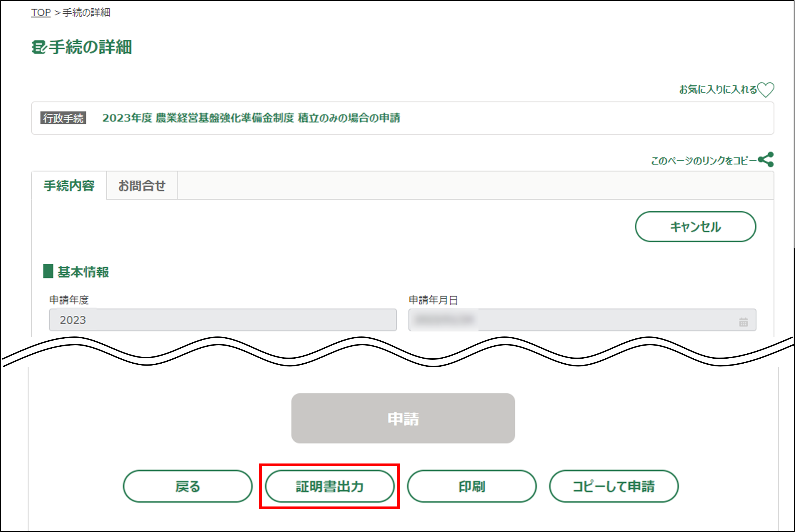Screen dimensions: 795x532
Task: Click このページのリンクをコピー text
Action: coord(703,161)
